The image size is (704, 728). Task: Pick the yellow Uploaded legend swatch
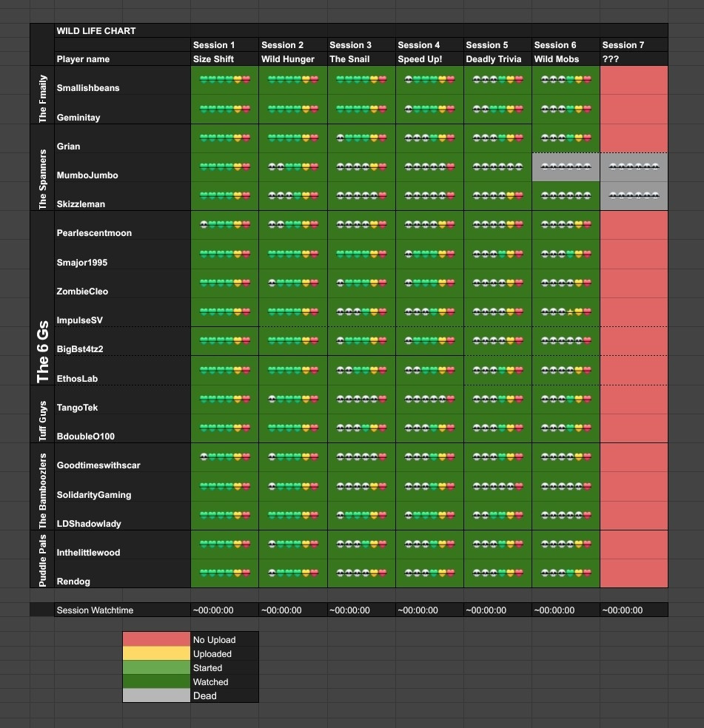157,654
